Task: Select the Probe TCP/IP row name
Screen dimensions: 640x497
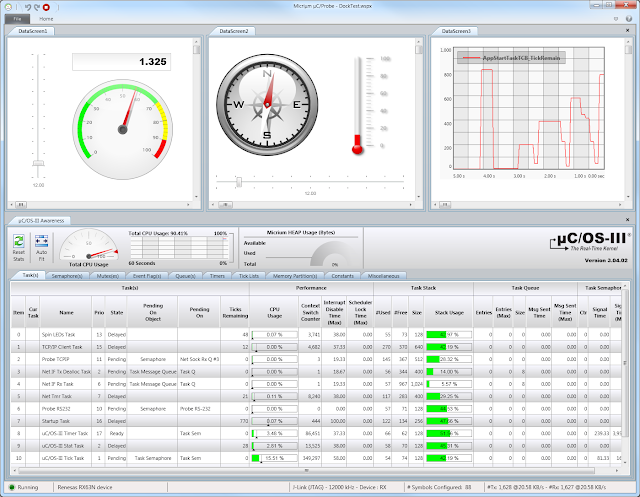Action: (56, 359)
